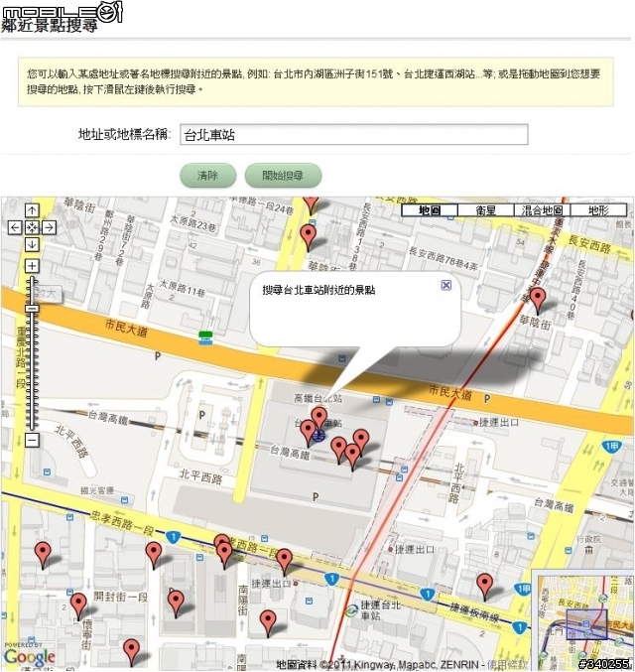Click the mobile01 logo

[63, 12]
